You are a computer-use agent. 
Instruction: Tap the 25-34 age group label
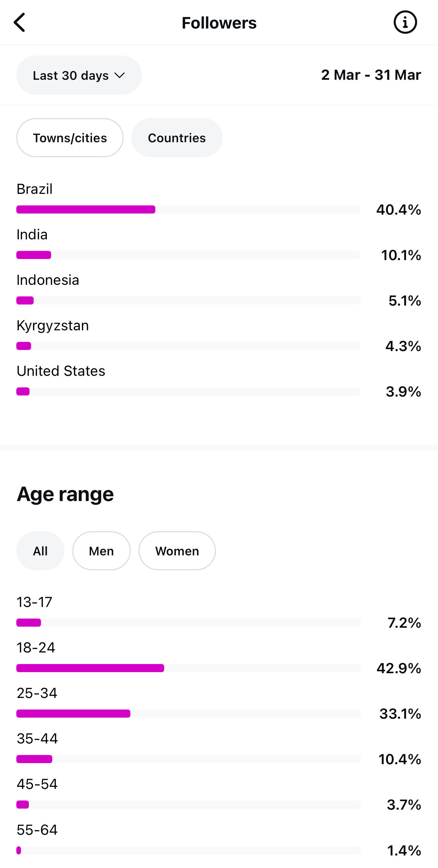point(37,693)
